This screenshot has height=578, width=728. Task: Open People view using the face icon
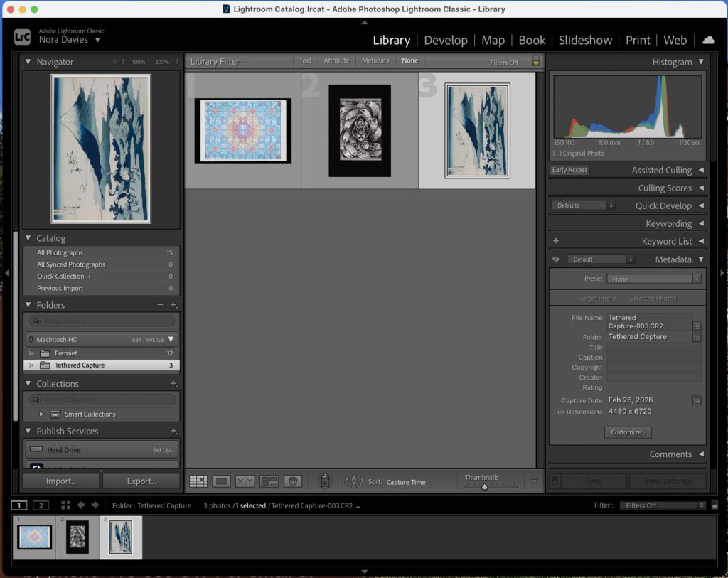(x=293, y=481)
